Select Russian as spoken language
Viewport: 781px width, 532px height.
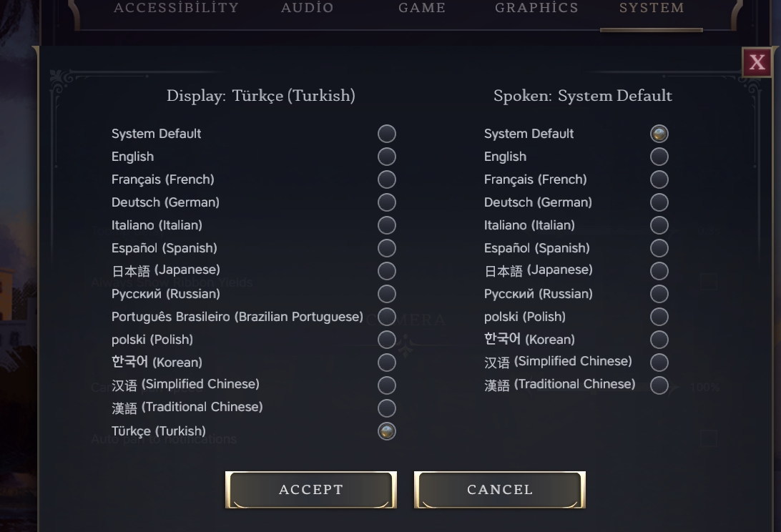pyautogui.click(x=659, y=294)
